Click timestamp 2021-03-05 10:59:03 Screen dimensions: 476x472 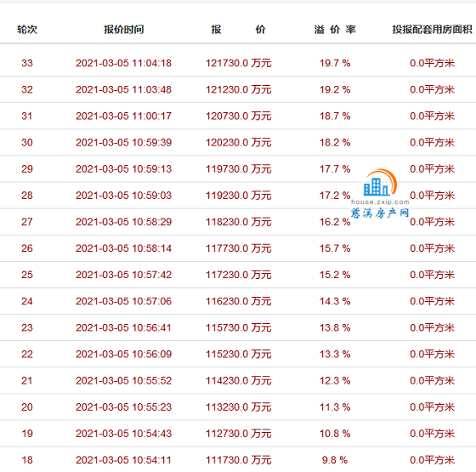pos(123,195)
